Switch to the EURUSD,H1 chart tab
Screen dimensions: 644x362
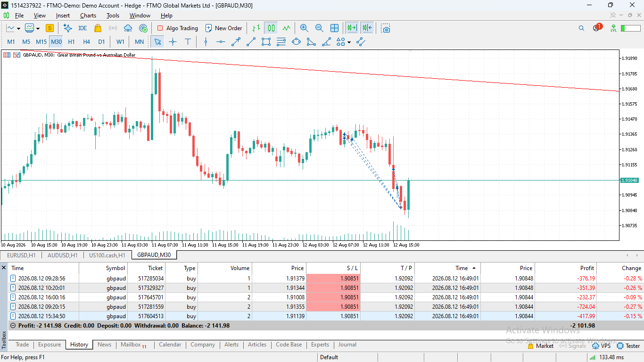21,255
